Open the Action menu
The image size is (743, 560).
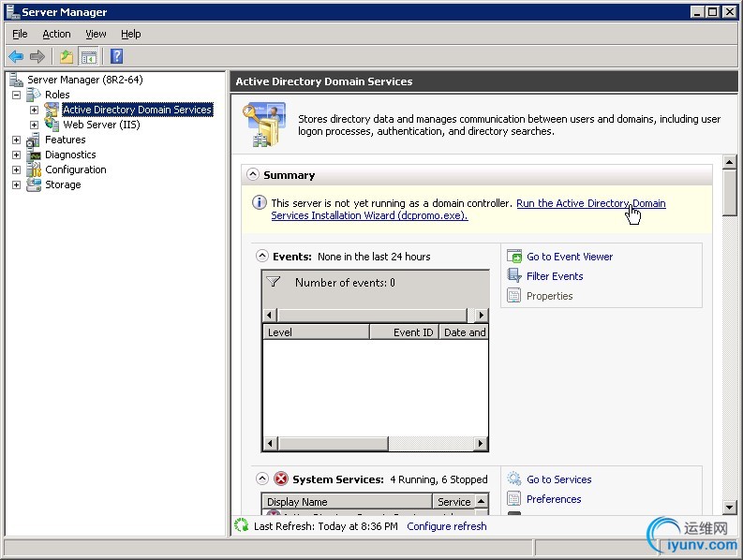56,34
